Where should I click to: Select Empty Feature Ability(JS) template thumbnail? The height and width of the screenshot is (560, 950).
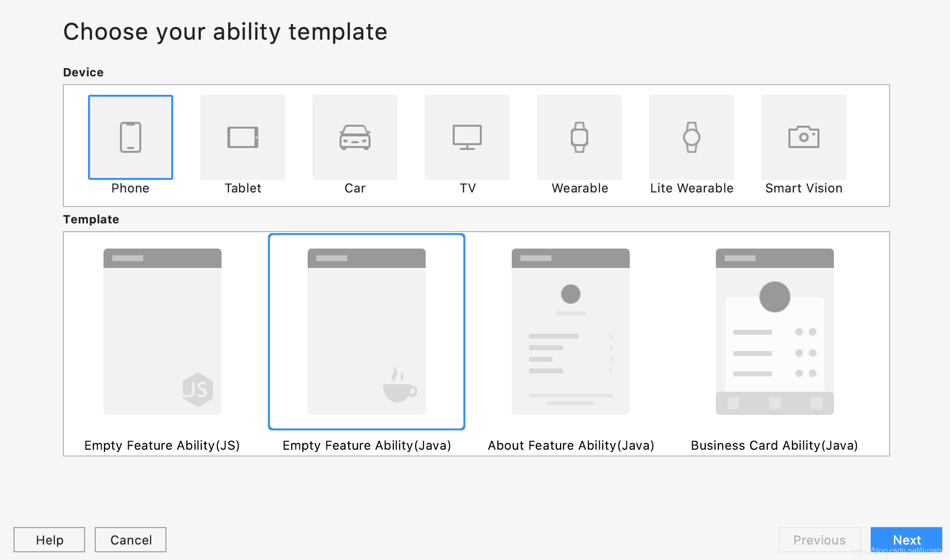[x=163, y=332]
